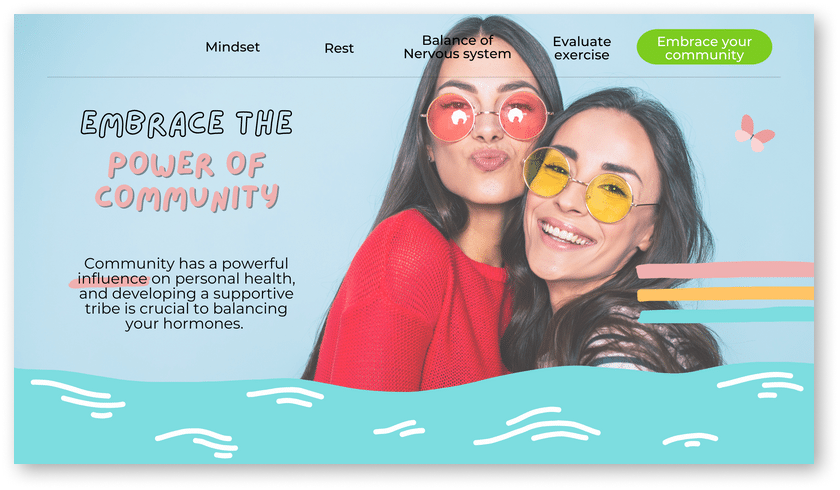
Task: Click the pink butterfly icon
Action: [x=754, y=133]
